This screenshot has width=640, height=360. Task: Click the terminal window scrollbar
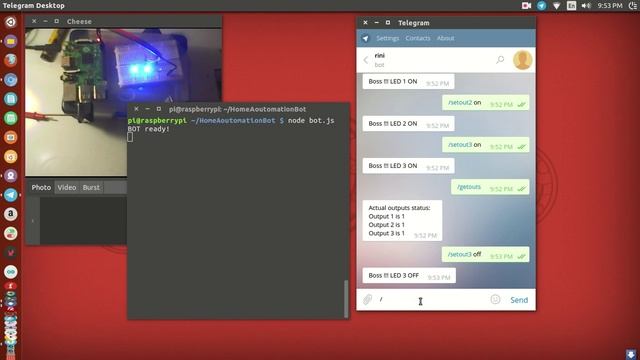tap(346, 298)
